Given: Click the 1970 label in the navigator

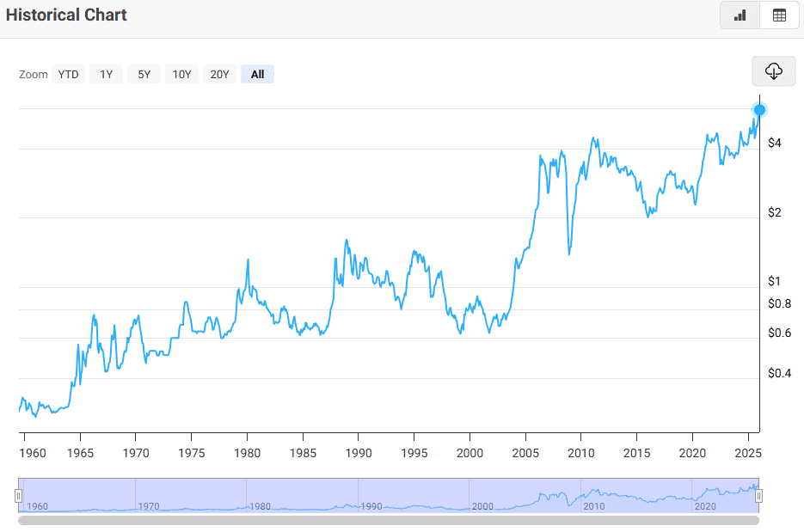Looking at the screenshot, I should click(149, 506).
